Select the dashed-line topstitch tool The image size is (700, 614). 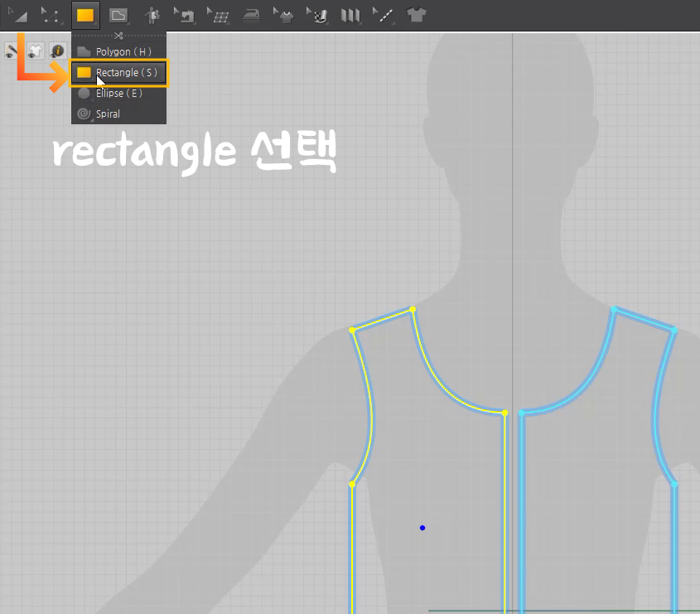[x=383, y=16]
